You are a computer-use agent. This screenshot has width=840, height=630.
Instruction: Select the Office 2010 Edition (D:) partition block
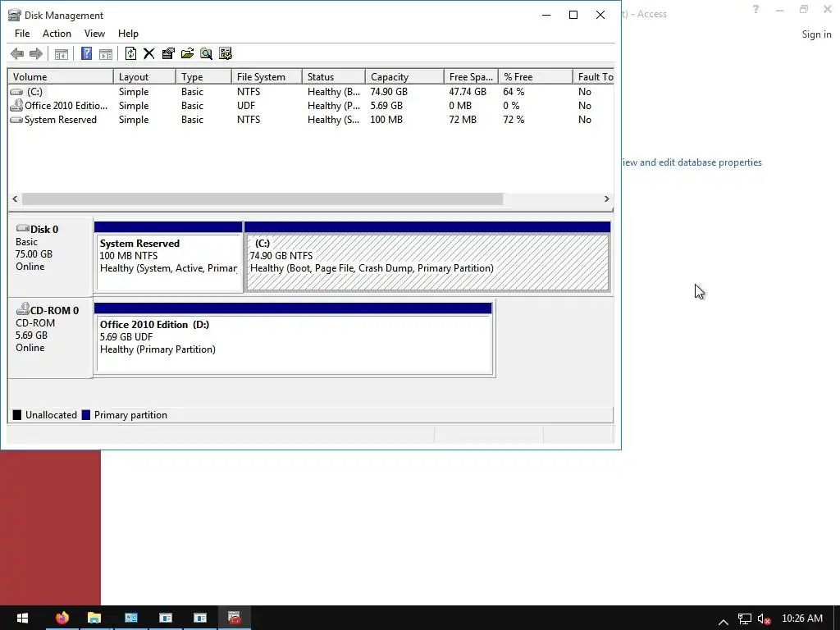pos(293,339)
